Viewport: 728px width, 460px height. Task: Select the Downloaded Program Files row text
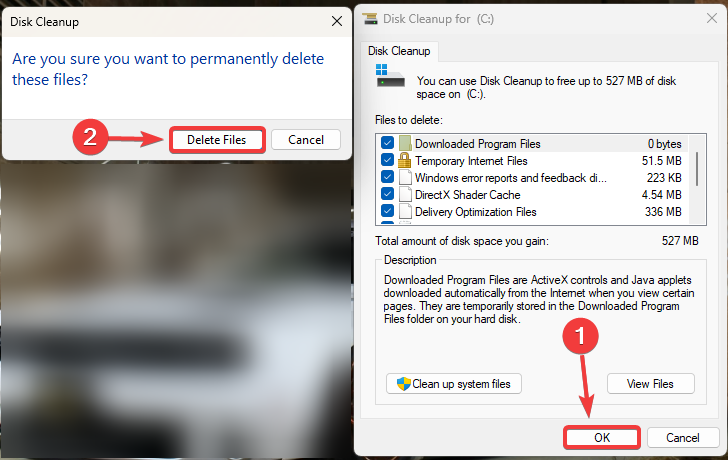pyautogui.click(x=477, y=144)
